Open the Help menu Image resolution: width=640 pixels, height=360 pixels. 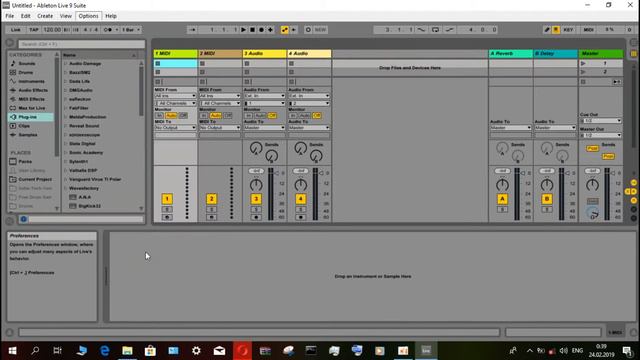pos(111,16)
